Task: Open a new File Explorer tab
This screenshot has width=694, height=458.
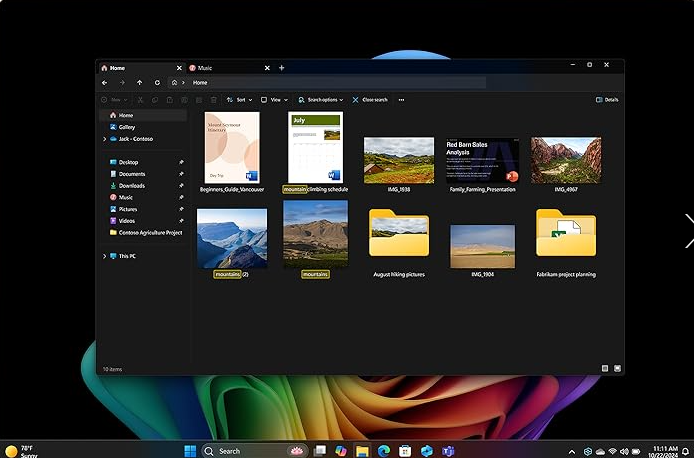Action: pos(282,67)
